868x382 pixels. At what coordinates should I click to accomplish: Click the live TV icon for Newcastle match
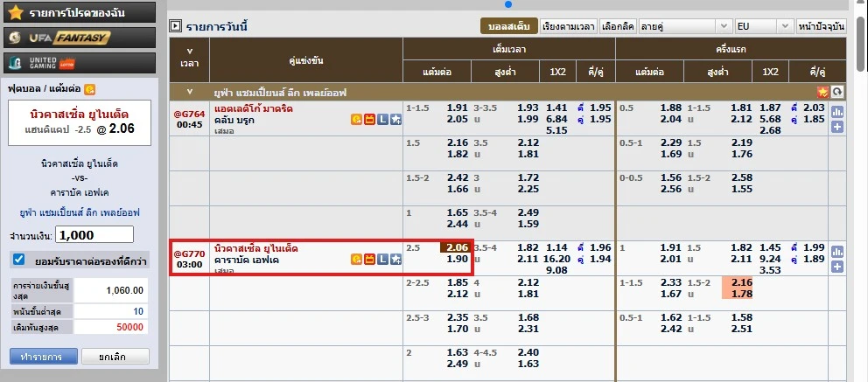[369, 259]
